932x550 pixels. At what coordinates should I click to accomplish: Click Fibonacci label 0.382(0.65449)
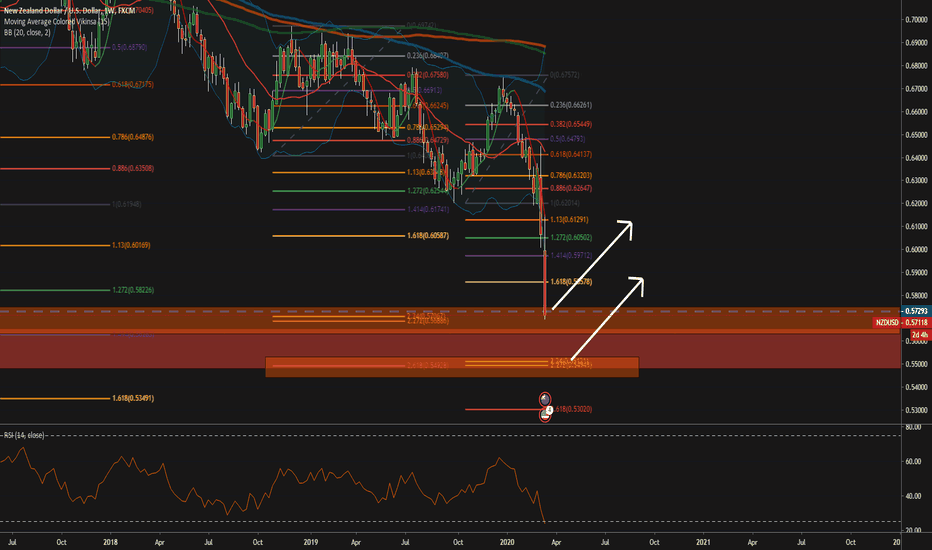pyautogui.click(x=571, y=124)
